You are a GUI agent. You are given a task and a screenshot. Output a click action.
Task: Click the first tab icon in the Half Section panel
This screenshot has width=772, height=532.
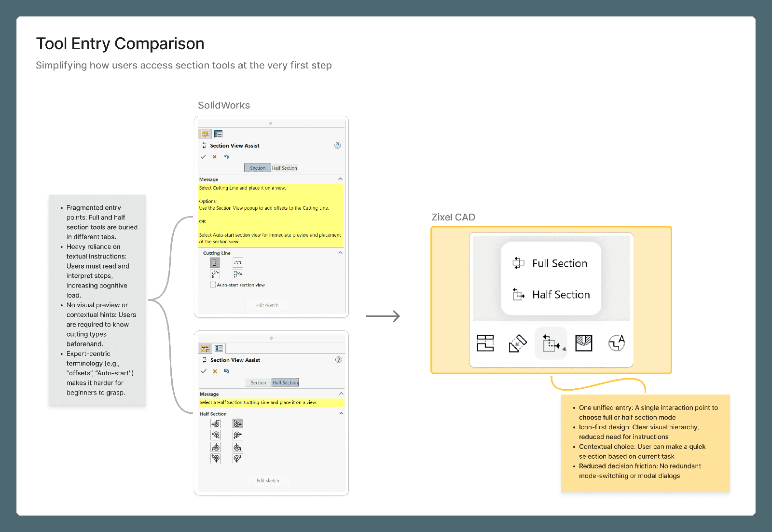[x=206, y=348]
